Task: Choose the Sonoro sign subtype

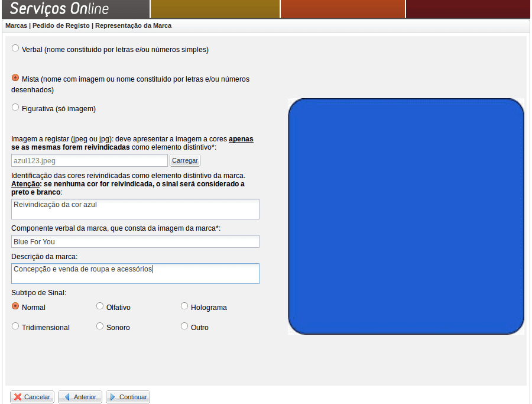Action: click(100, 327)
